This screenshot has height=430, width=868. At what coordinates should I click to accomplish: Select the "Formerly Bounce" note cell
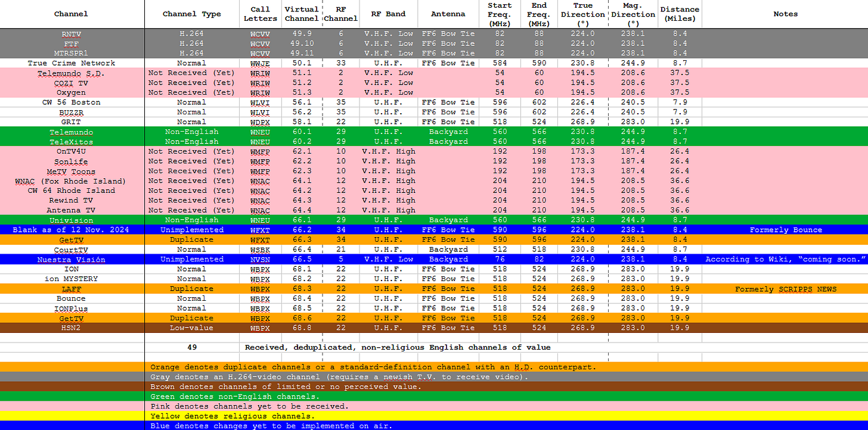click(x=785, y=230)
